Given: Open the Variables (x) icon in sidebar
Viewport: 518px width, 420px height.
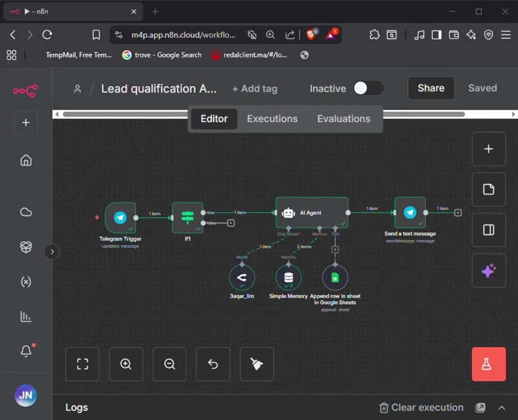Looking at the screenshot, I should pos(26,282).
